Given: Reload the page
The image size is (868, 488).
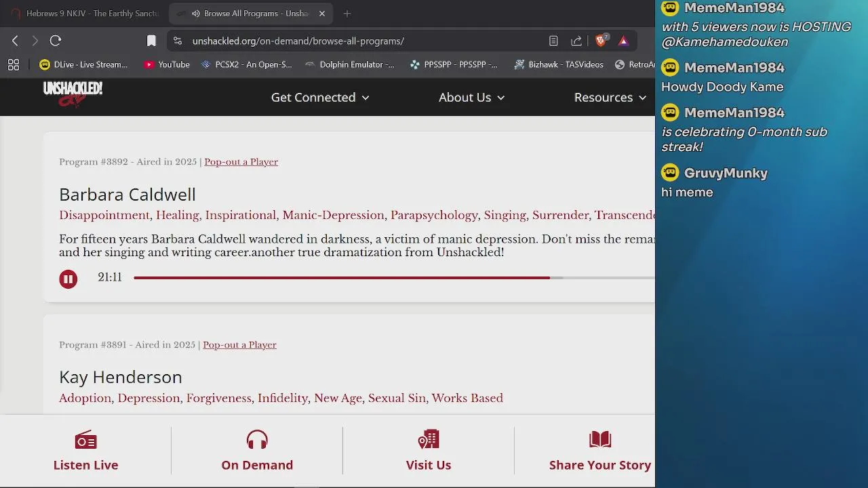Looking at the screenshot, I should [x=56, y=41].
